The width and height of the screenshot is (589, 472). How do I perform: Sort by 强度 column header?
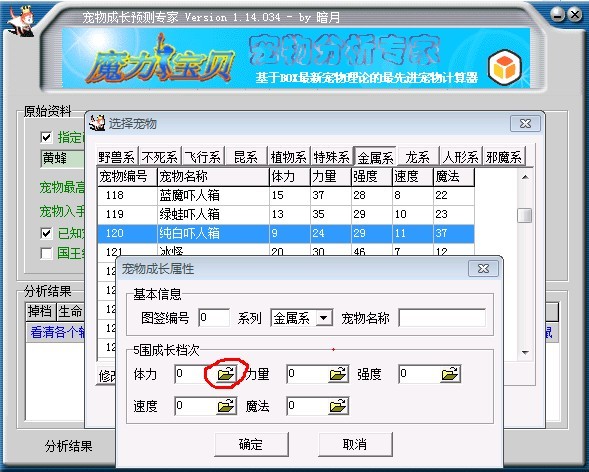[372, 176]
